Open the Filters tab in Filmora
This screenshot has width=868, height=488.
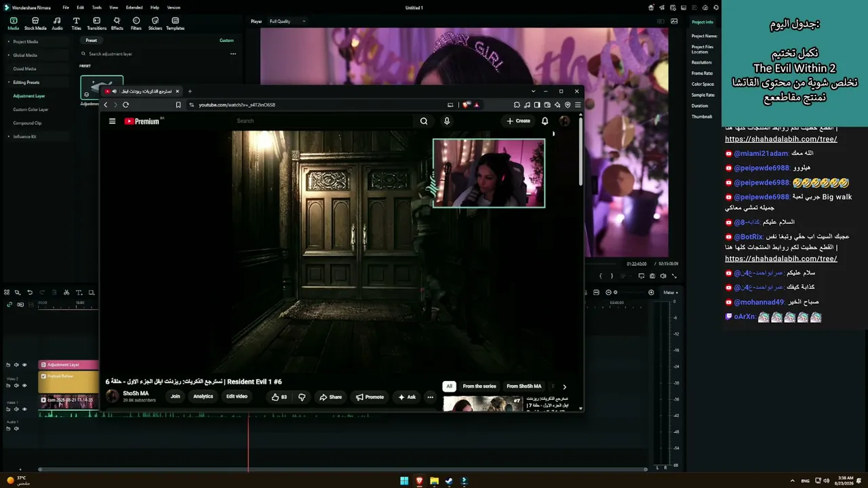tap(136, 24)
